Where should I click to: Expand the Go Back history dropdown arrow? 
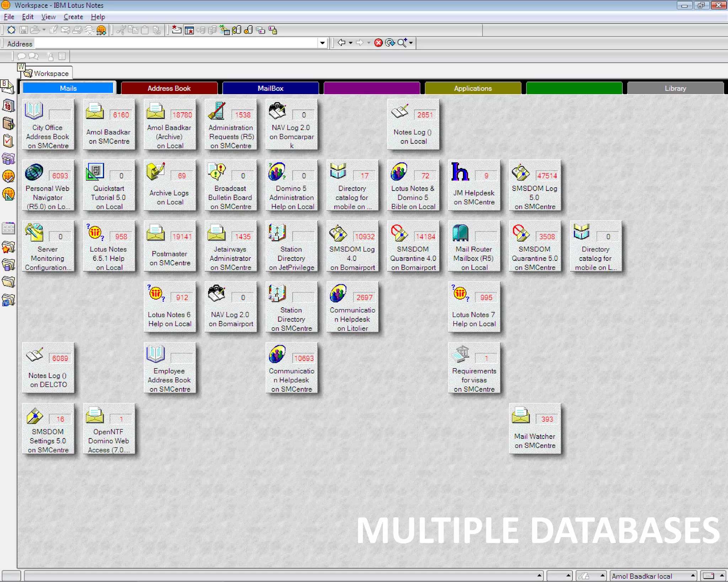(x=350, y=43)
